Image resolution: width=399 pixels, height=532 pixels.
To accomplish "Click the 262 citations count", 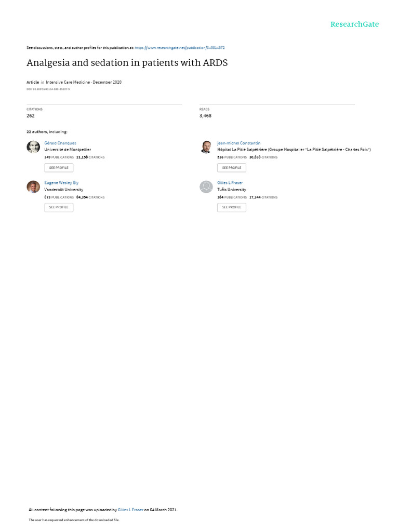I will pos(31,116).
